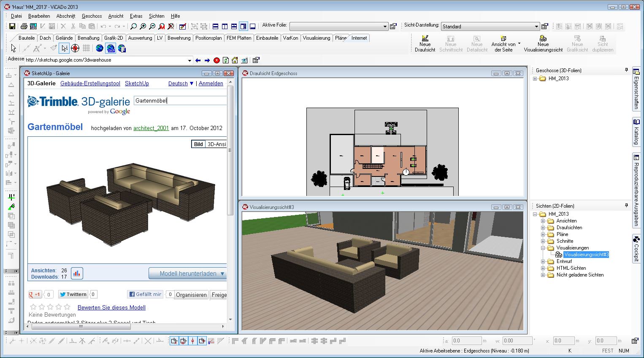The width and height of the screenshot is (644, 358).
Task: Toggle fourth snap mode button in bottom toolbar
Action: tap(202, 341)
